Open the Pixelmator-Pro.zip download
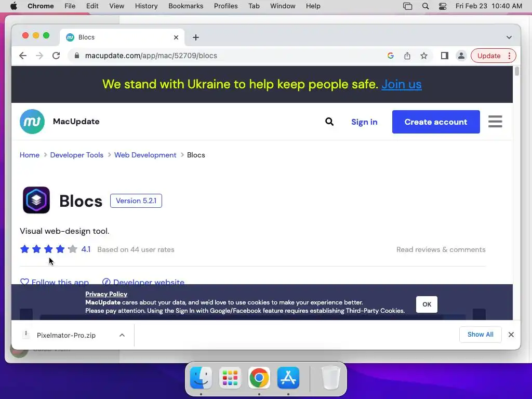532x399 pixels. [x=66, y=335]
